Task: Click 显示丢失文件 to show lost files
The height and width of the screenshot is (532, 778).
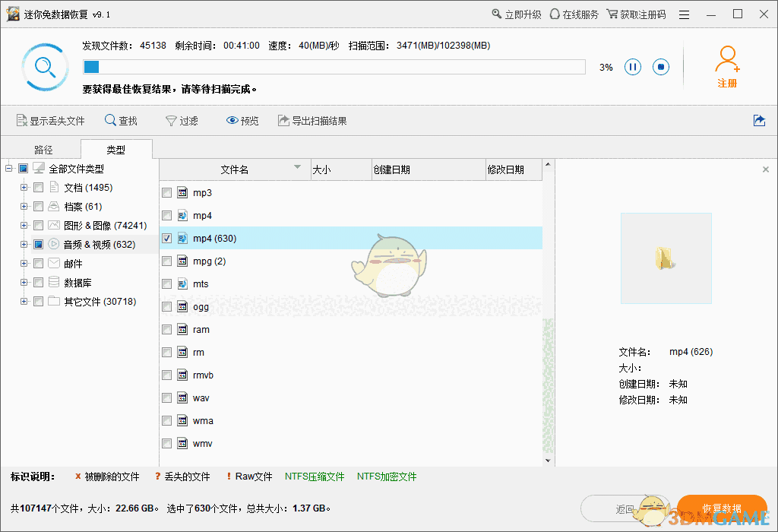Action: coord(50,120)
